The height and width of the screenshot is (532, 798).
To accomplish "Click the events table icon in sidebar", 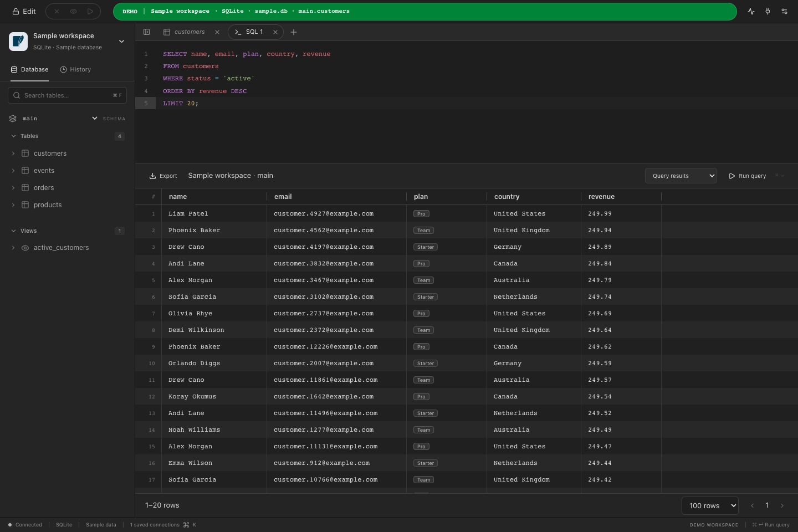I will tap(25, 171).
